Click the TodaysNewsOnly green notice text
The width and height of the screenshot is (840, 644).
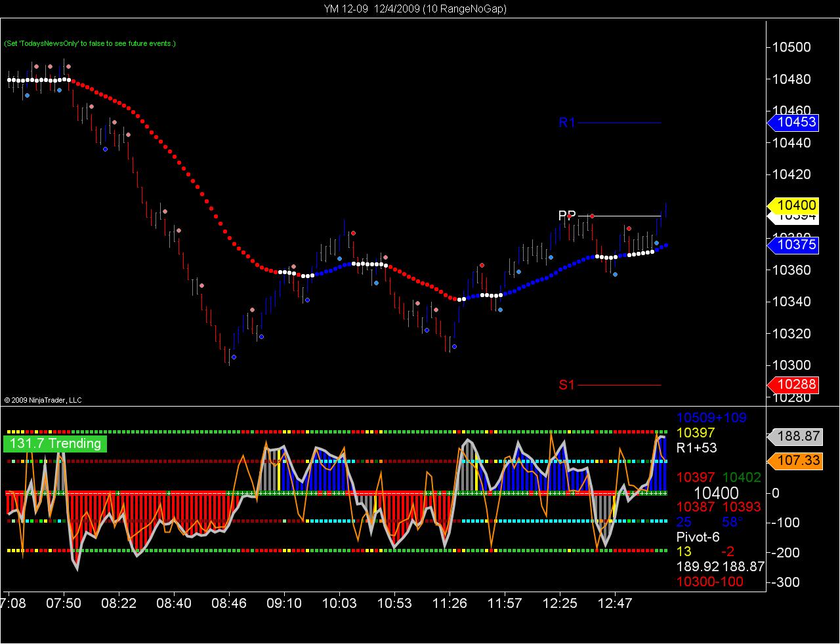(x=90, y=43)
